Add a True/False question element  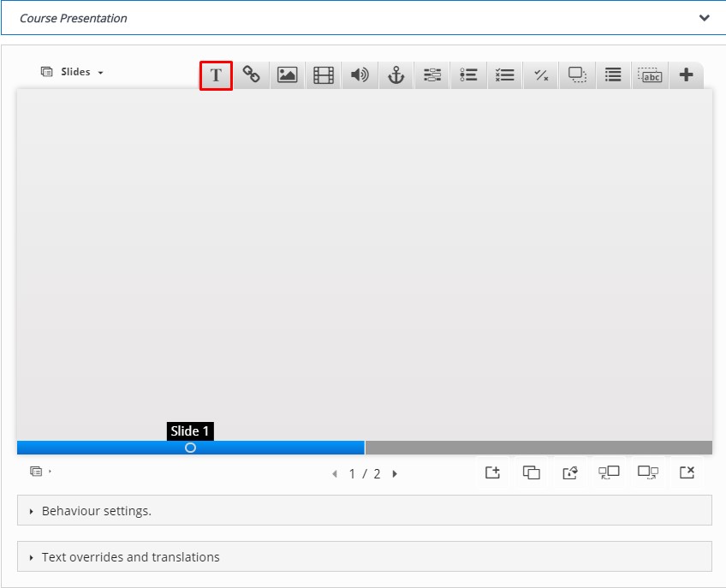click(541, 75)
